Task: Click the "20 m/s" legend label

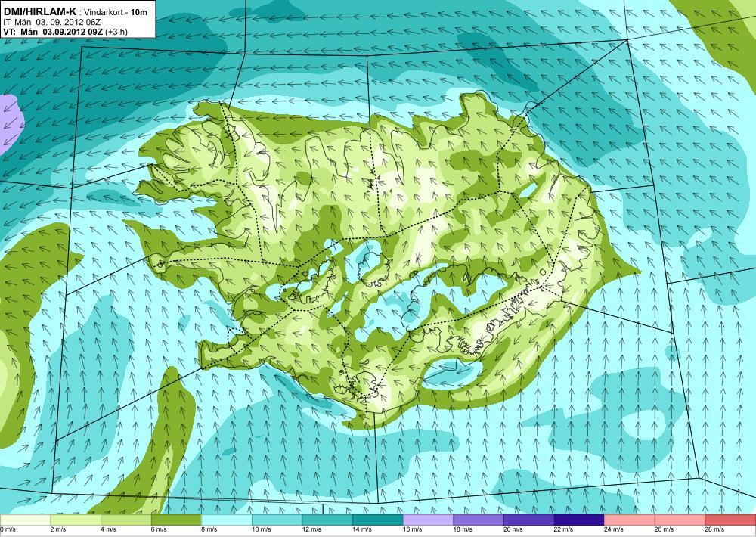Action: click(x=513, y=529)
